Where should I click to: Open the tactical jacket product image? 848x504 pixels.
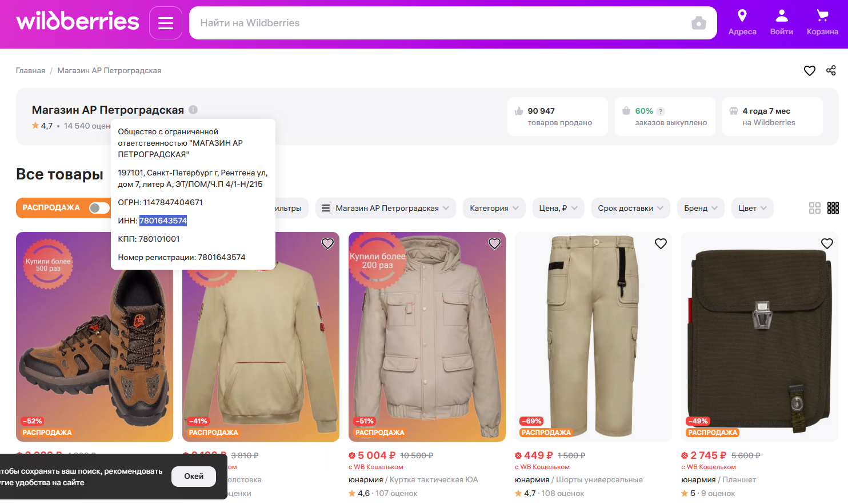(x=427, y=337)
